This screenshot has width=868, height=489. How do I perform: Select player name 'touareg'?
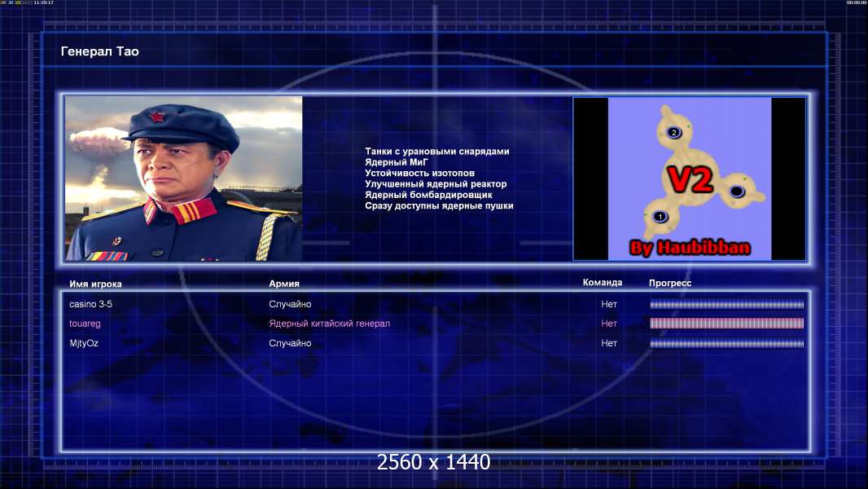point(85,324)
